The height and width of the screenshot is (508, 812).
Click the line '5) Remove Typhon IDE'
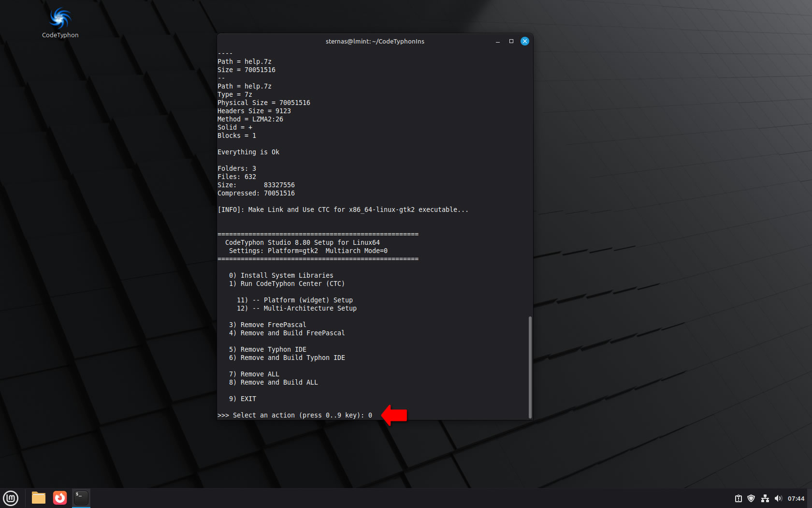268,349
